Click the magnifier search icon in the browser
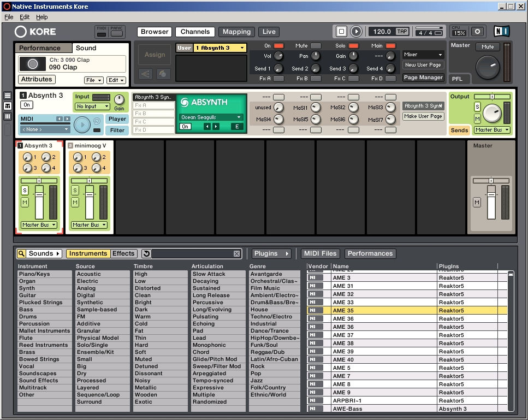 [21, 253]
